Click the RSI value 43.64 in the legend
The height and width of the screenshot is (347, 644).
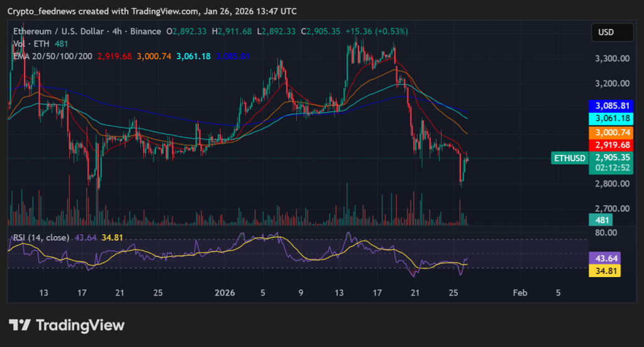[86, 237]
